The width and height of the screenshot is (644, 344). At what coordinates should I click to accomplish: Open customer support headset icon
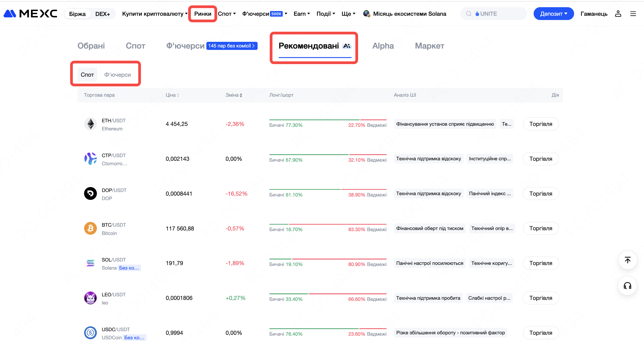click(x=628, y=286)
